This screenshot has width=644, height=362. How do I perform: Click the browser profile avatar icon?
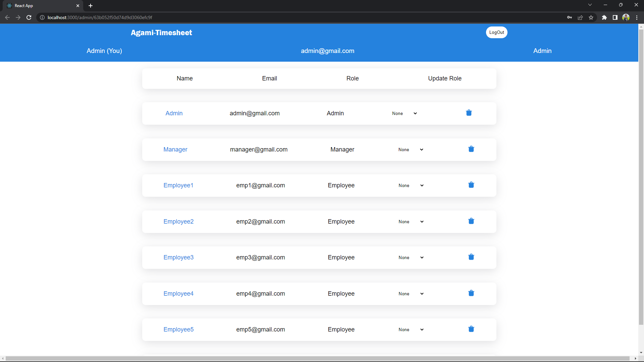(626, 17)
